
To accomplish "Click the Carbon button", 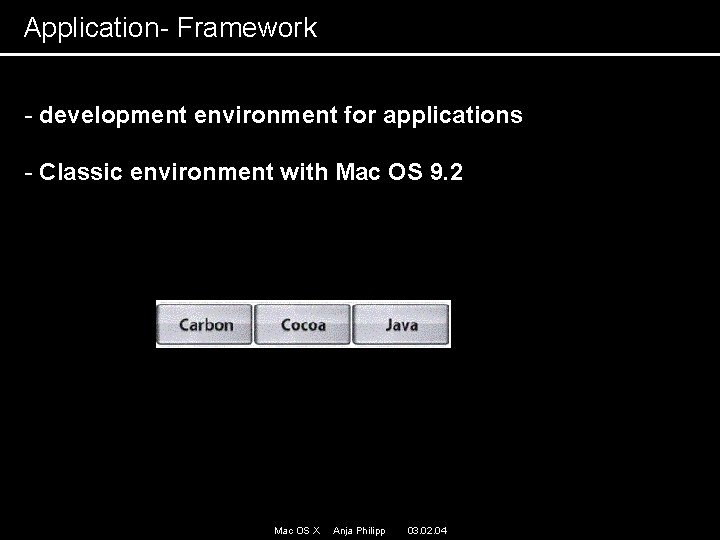I will tap(204, 324).
